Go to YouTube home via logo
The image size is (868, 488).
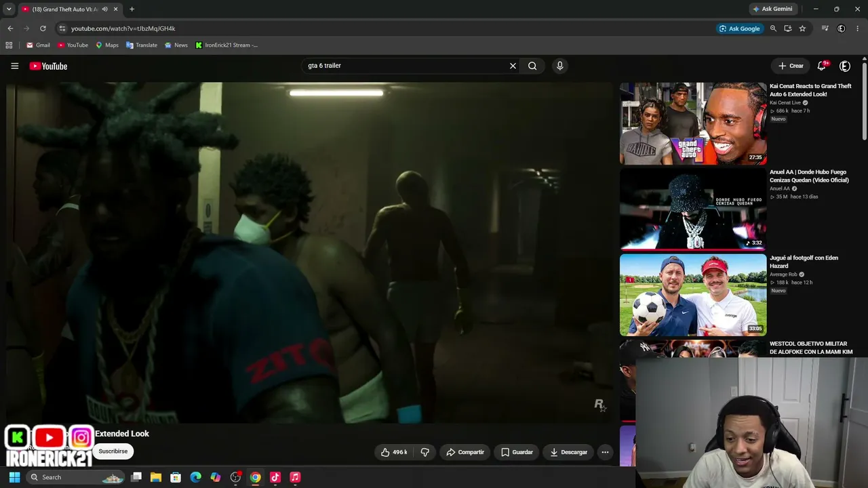click(x=48, y=66)
